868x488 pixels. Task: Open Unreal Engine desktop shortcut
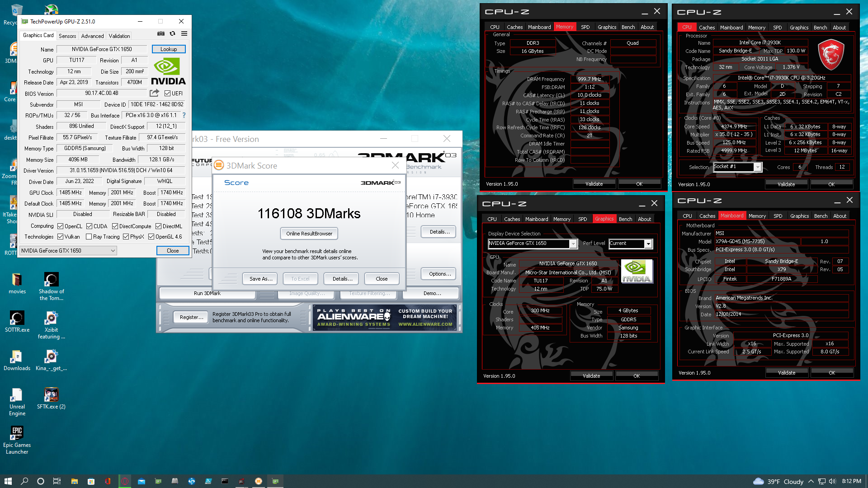[17, 402]
